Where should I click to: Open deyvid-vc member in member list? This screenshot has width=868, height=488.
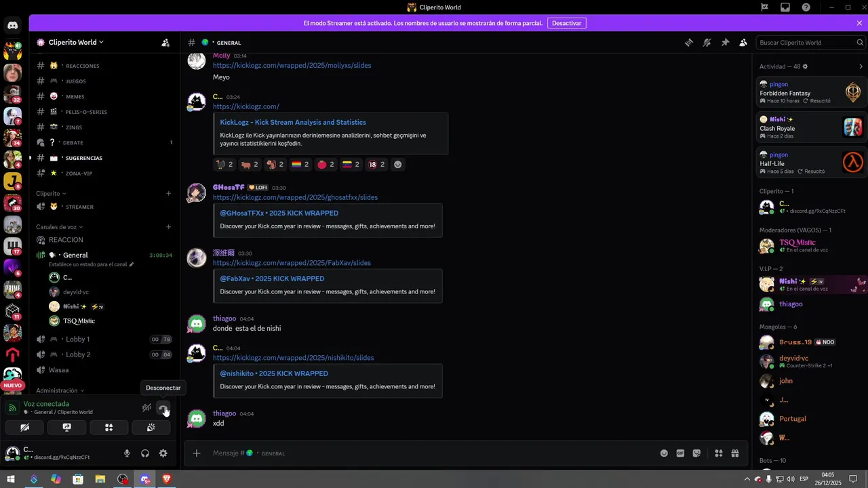click(x=810, y=361)
